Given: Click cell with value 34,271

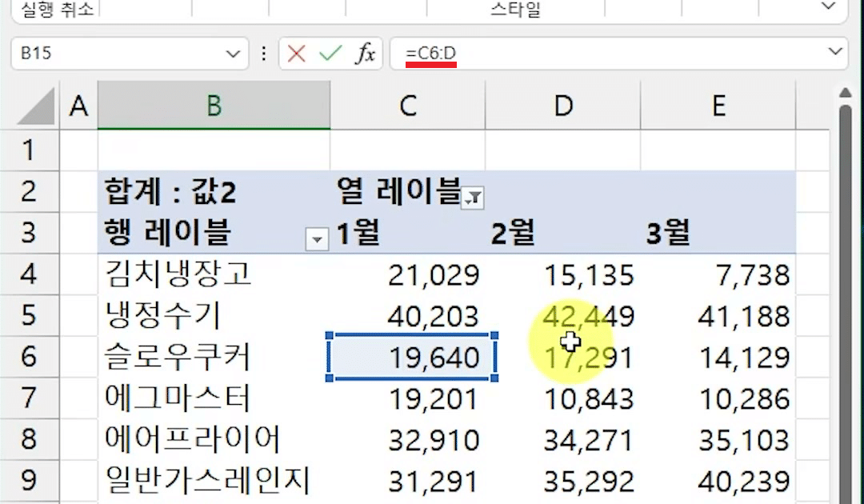Looking at the screenshot, I should [x=563, y=439].
